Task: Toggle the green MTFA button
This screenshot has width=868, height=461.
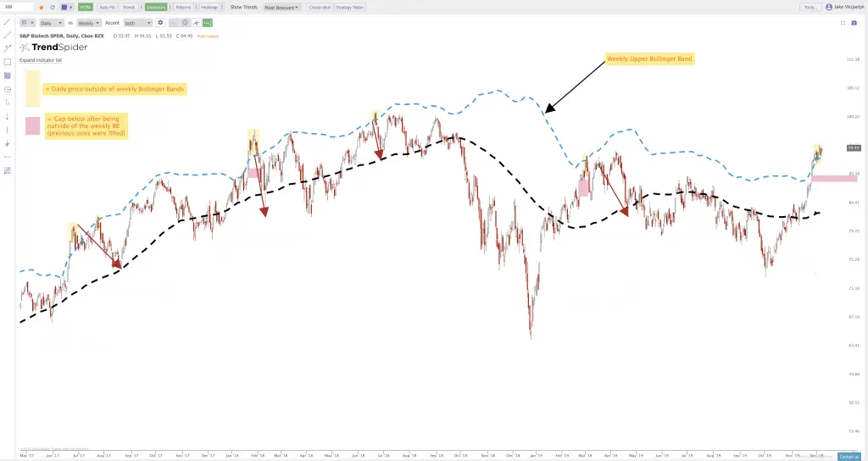Action: tap(86, 7)
